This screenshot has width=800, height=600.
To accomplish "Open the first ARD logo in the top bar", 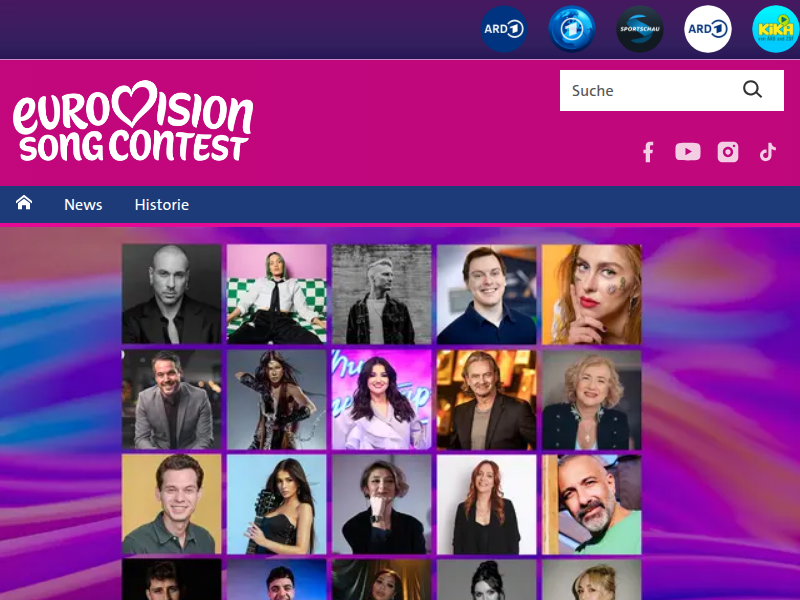I will tap(504, 29).
